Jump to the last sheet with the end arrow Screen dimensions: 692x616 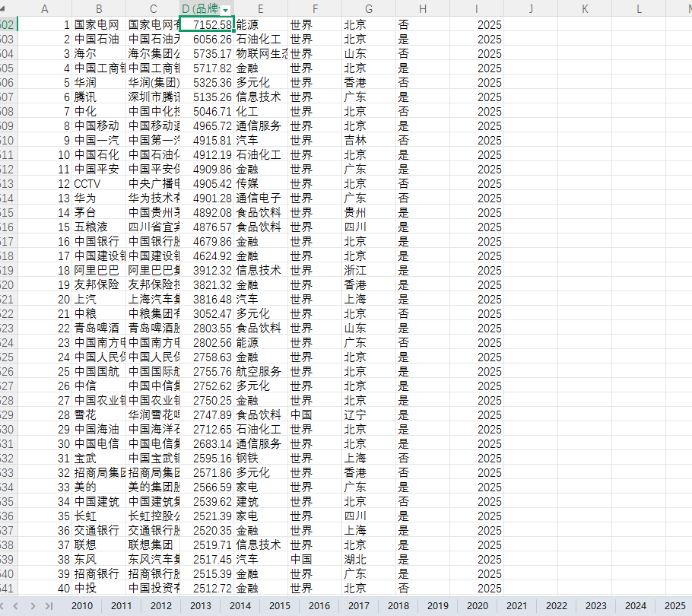(x=49, y=606)
